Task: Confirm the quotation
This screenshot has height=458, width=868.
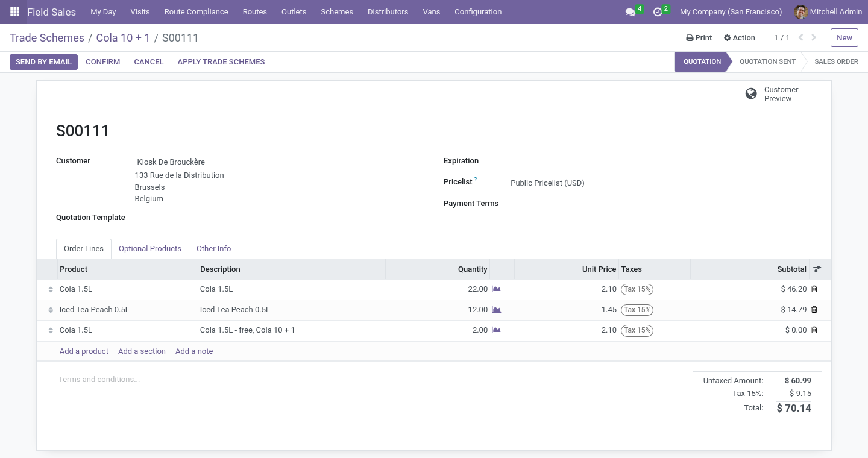Action: [x=103, y=62]
